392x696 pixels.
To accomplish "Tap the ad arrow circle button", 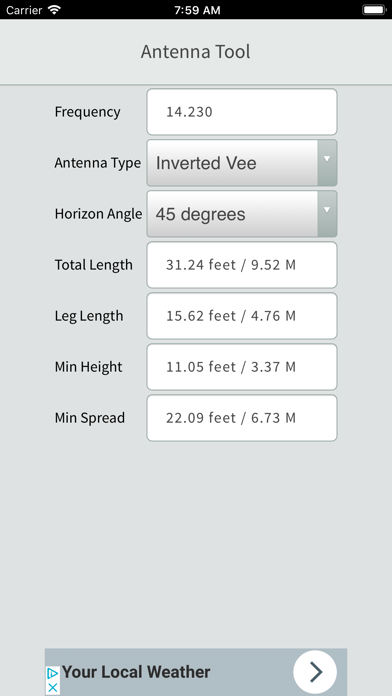I will [x=315, y=672].
